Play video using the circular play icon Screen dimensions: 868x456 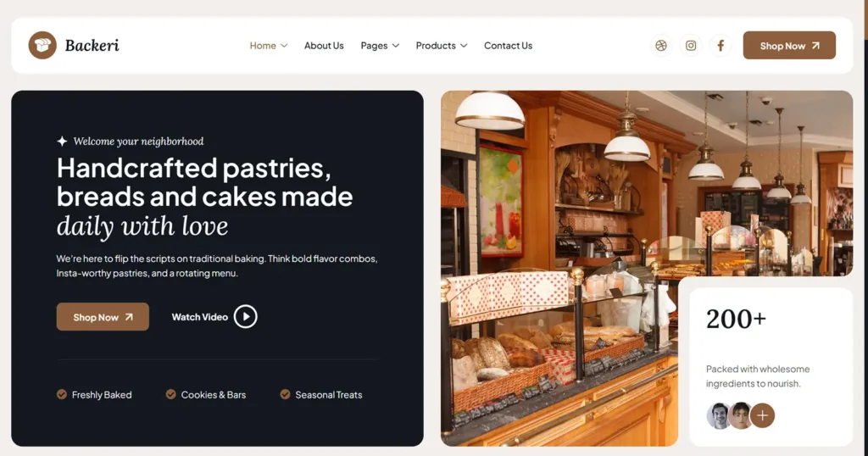(x=245, y=316)
